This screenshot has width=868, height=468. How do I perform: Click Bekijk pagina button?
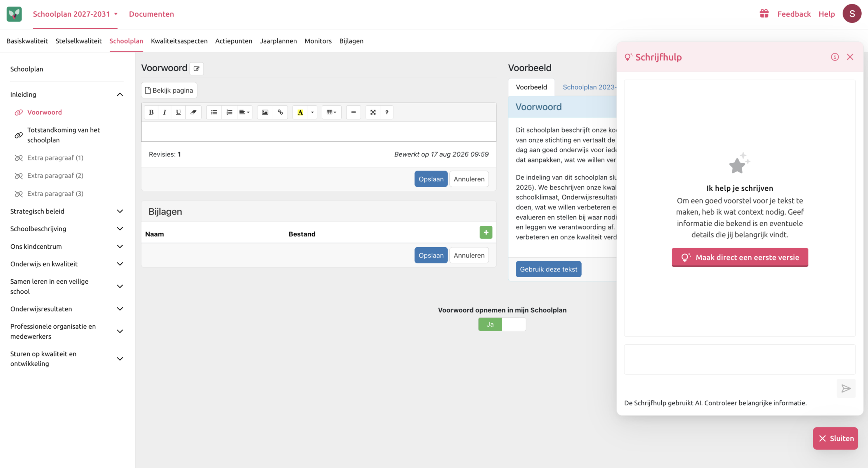[169, 90]
